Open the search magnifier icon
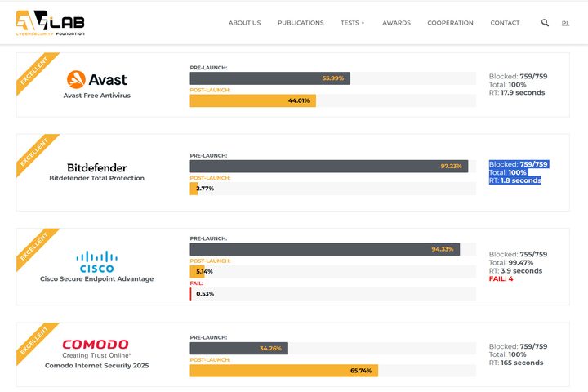This screenshot has height=392, width=588. 545,23
